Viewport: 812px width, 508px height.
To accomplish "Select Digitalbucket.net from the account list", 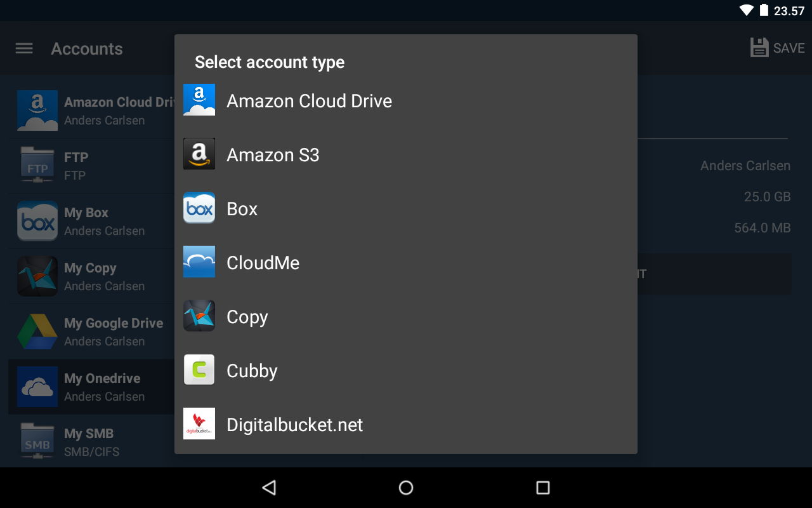I will (x=294, y=425).
